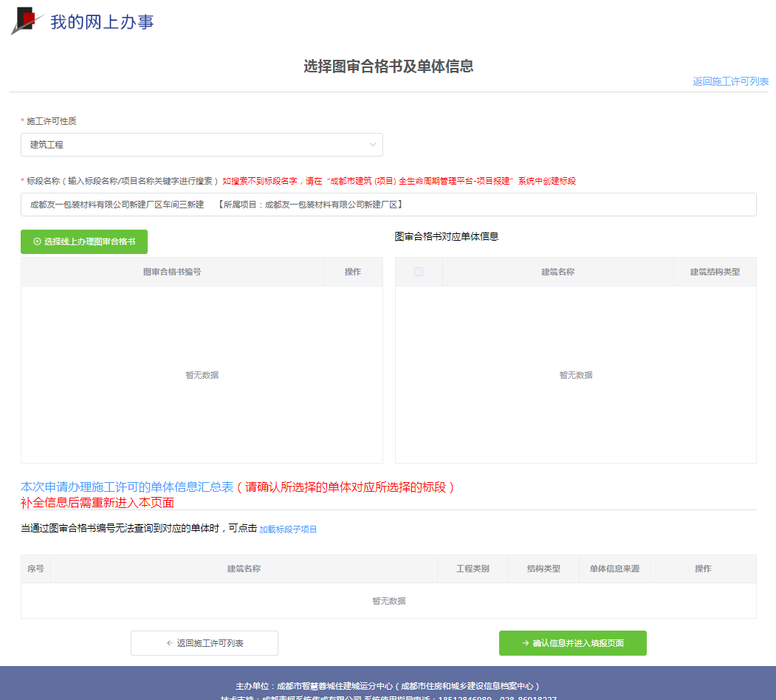Click the 操作 column header in the left table
Image resolution: width=776 pixels, height=700 pixels.
pos(353,272)
